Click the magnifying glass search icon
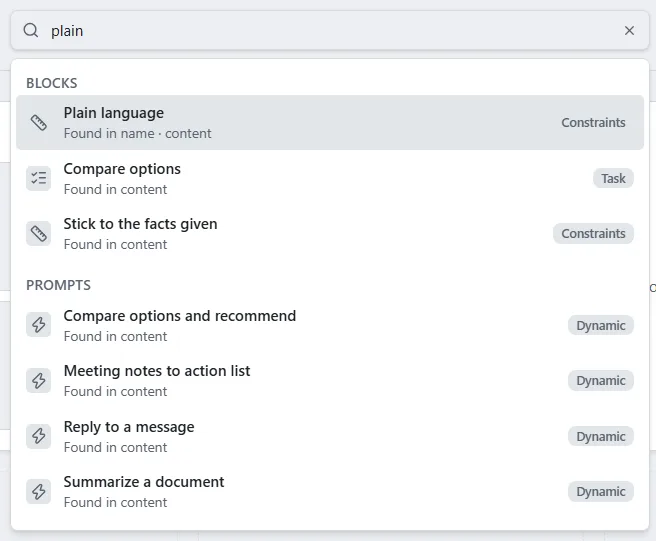The height and width of the screenshot is (541, 656). point(31,31)
